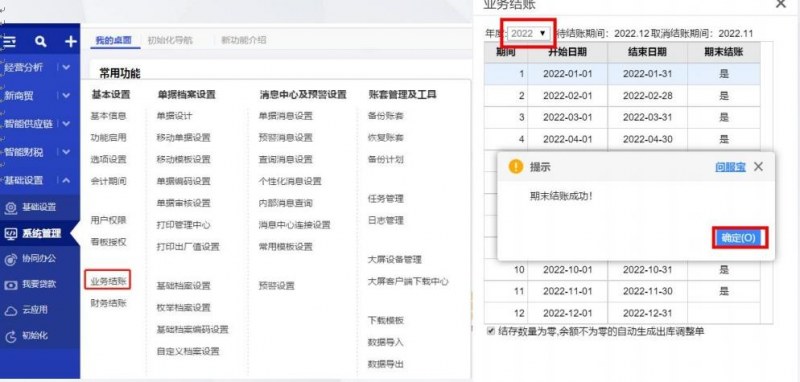Open 移动单据设置 entry
Viewport: 800px width, 382px height.
point(183,138)
